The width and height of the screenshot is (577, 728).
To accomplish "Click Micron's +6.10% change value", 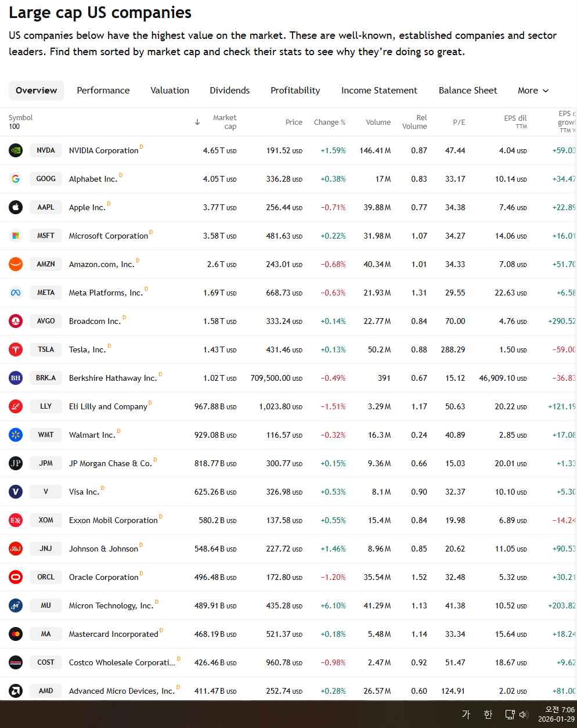I will coord(333,606).
